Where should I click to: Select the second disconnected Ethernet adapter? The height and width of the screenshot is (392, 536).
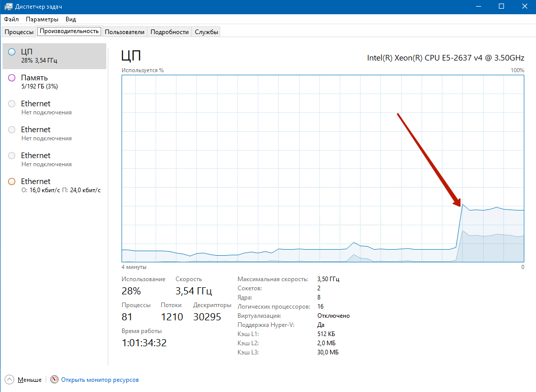(x=54, y=134)
